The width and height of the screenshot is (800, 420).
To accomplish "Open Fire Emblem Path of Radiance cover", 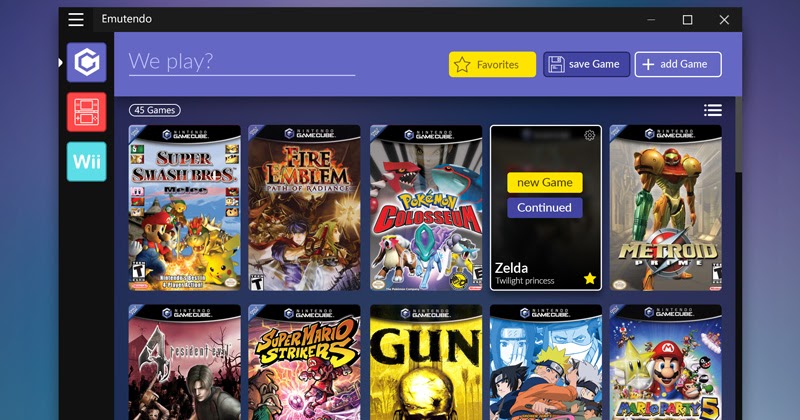I will coord(304,208).
